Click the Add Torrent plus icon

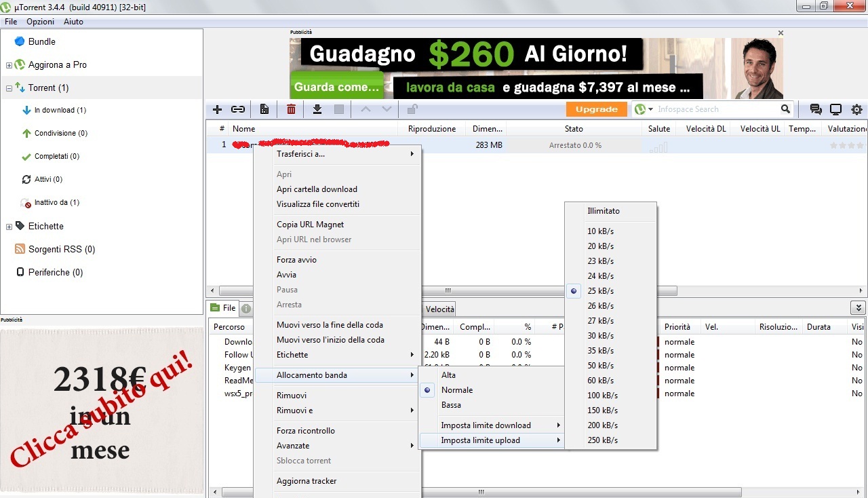(217, 109)
